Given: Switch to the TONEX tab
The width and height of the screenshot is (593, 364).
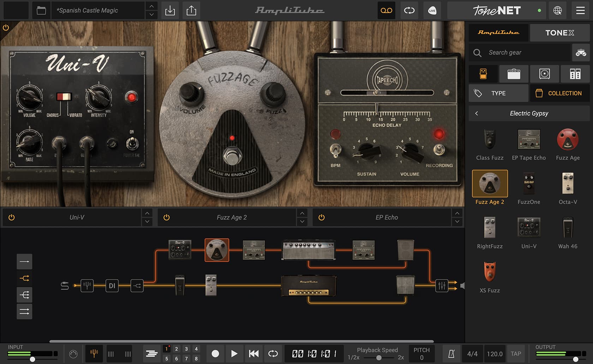Looking at the screenshot, I should pyautogui.click(x=559, y=33).
